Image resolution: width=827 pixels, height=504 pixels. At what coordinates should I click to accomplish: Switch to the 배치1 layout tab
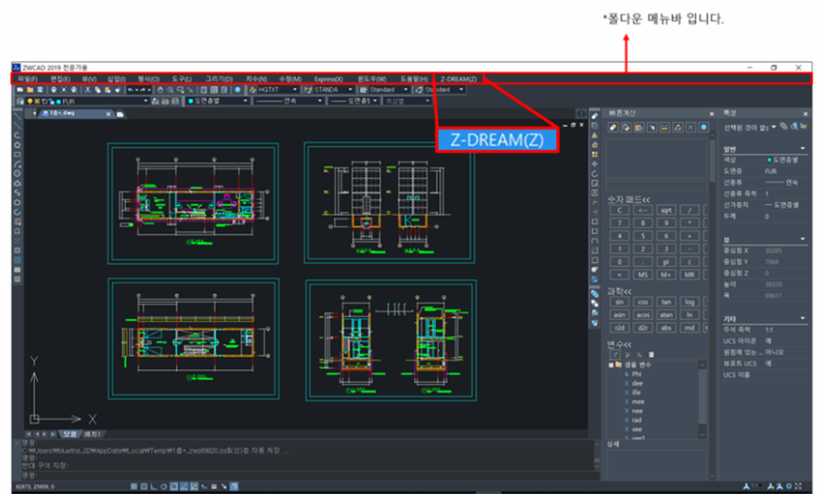tap(93, 434)
